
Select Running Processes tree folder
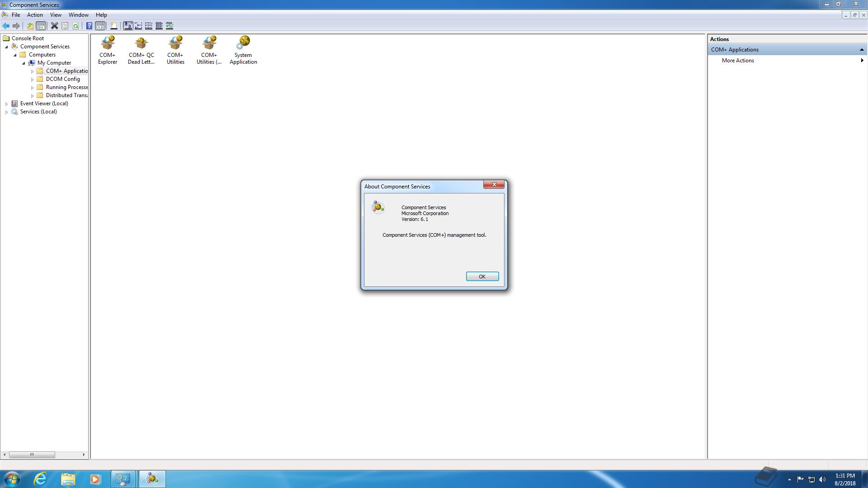66,87
